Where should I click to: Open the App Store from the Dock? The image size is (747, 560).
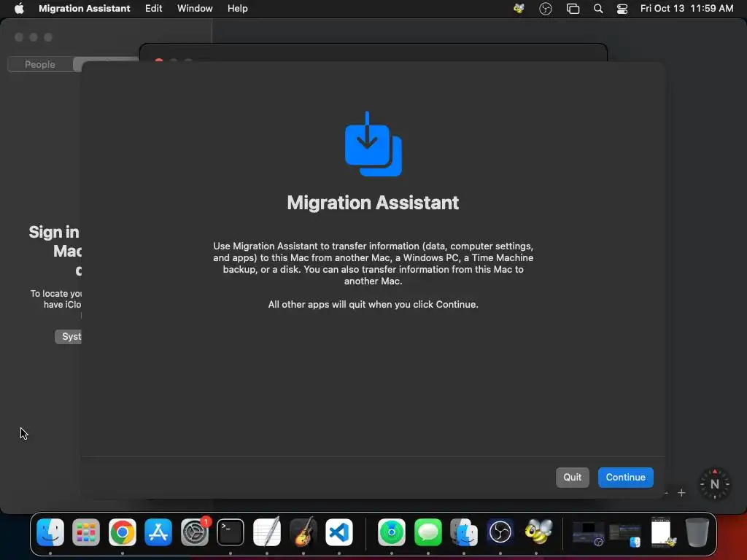click(158, 532)
